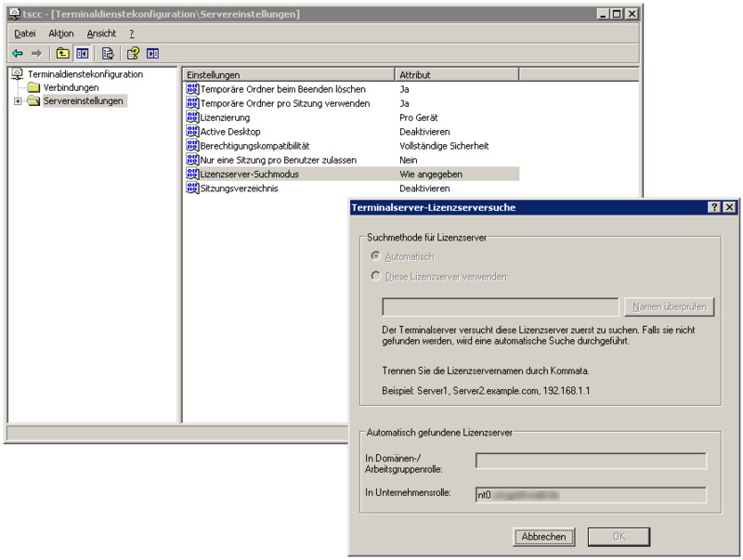Screen dimensions: 743x560
Task: Click the back navigation arrow icon
Action: click(x=16, y=53)
